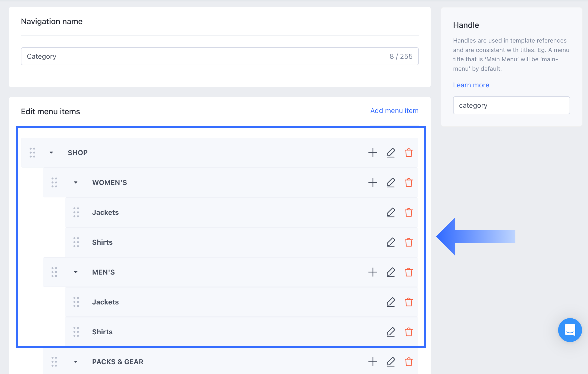Click the plus icon on SHOP row

click(x=373, y=153)
